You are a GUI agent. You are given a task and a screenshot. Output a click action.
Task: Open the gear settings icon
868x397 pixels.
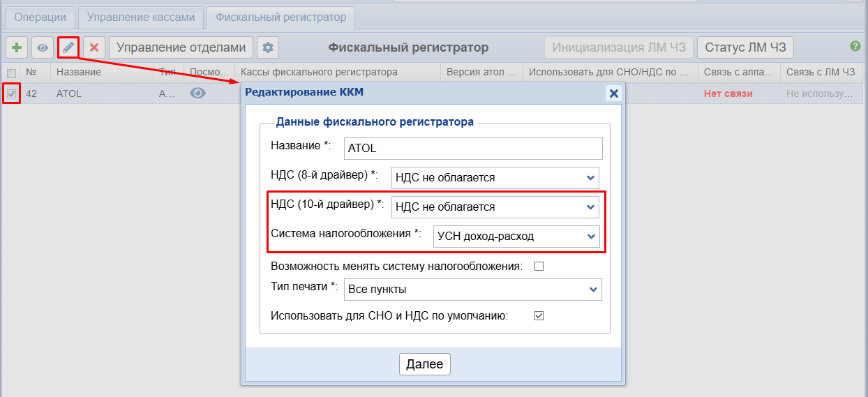[268, 48]
